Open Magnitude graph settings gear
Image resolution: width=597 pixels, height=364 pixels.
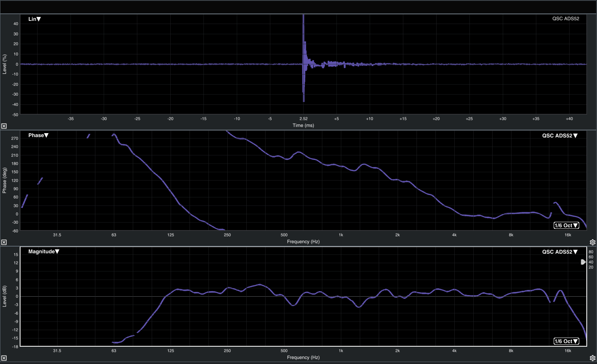point(592,358)
